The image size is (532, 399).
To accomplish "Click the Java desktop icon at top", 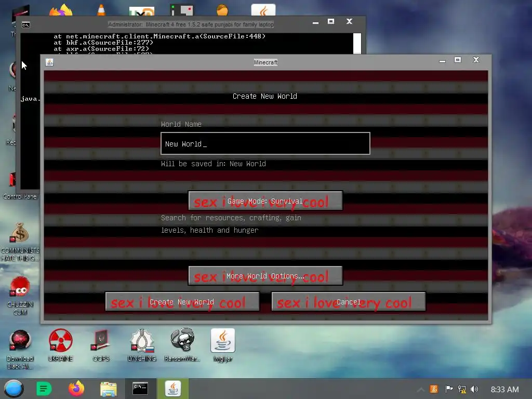I will [263, 10].
